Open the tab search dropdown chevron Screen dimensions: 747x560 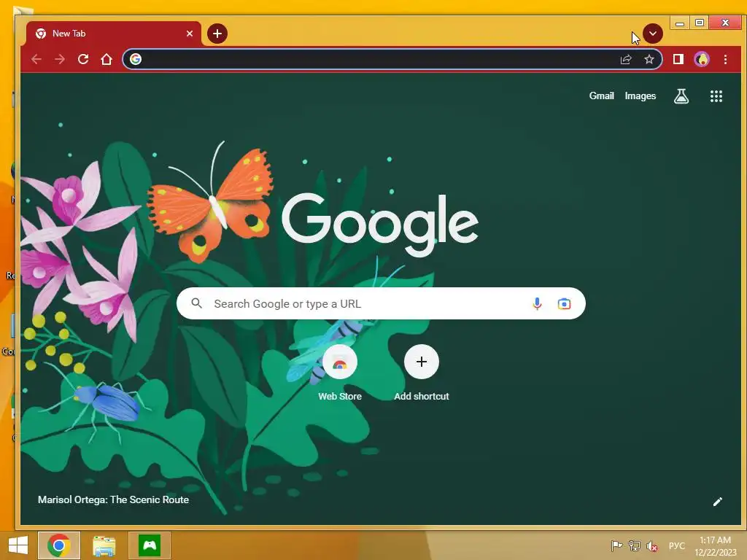653,34
